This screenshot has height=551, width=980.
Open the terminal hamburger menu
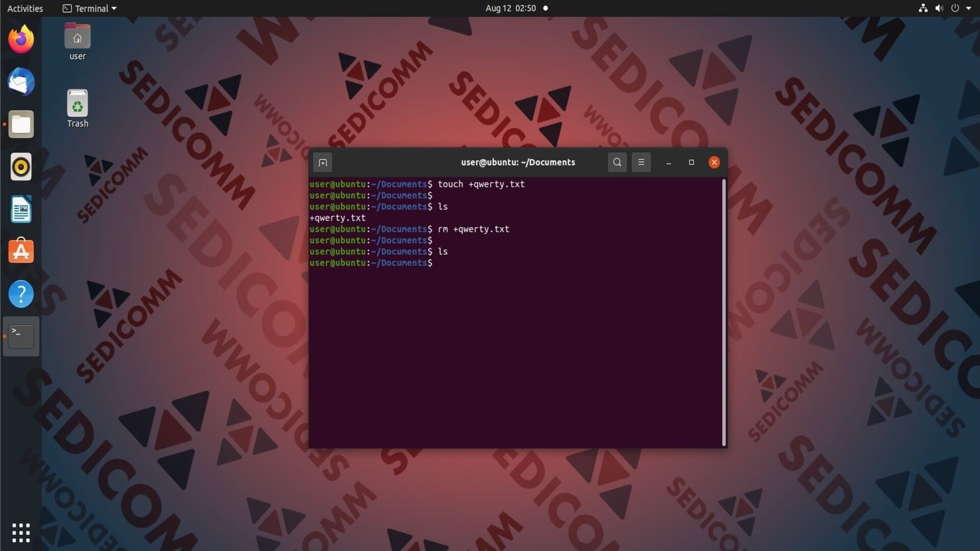tap(641, 162)
